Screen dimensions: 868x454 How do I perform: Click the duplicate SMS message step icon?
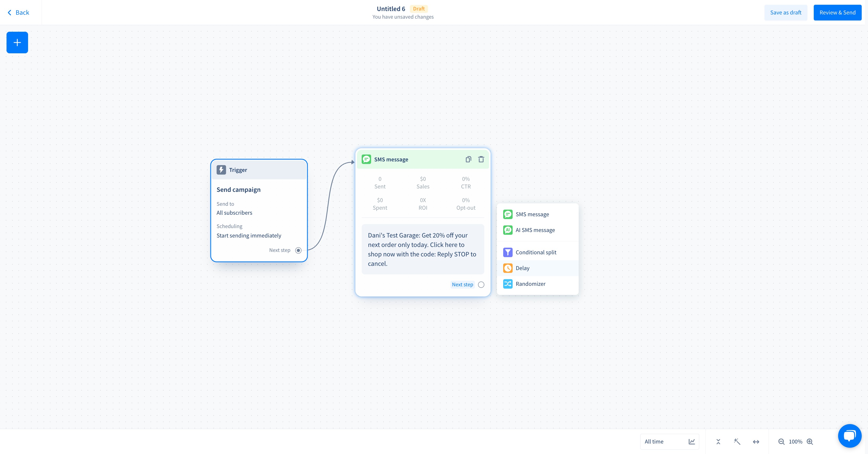468,159
